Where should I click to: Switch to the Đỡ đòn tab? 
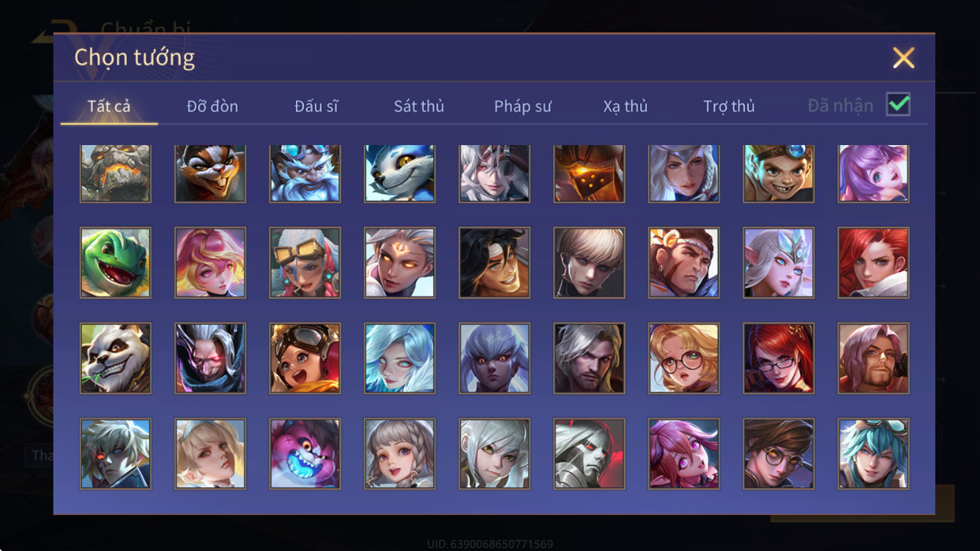click(212, 106)
